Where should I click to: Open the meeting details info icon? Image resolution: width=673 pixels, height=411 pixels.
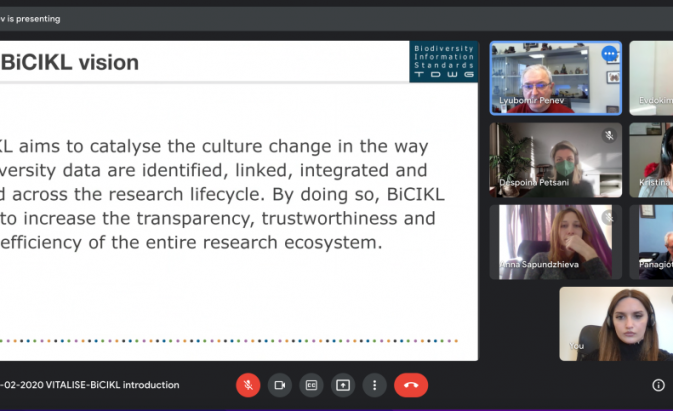(658, 385)
